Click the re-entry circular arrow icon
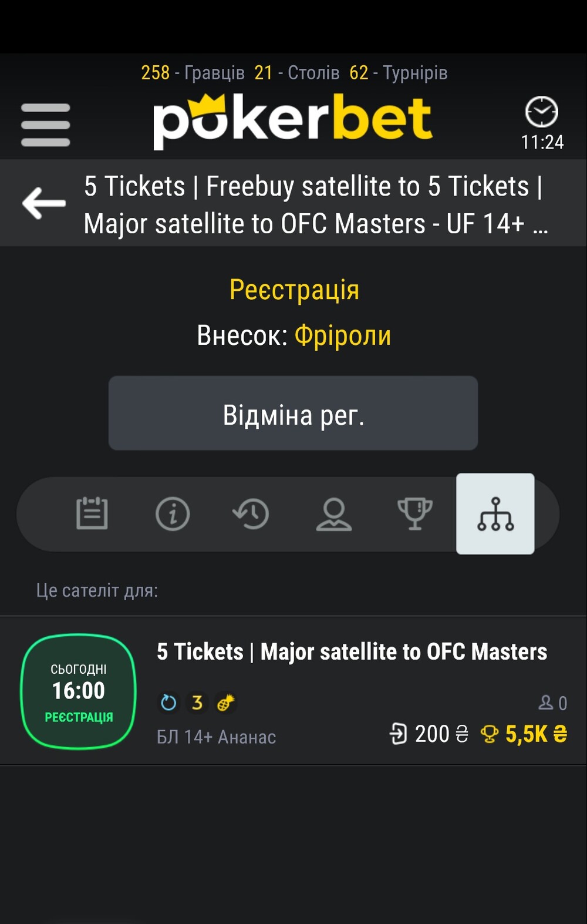 (x=168, y=703)
